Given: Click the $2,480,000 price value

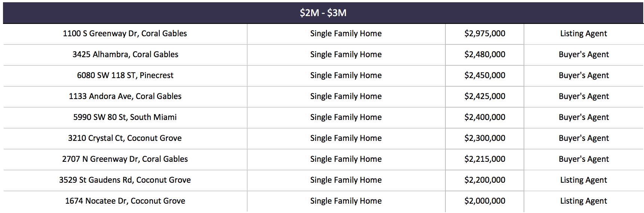Looking at the screenshot, I should [x=485, y=55].
